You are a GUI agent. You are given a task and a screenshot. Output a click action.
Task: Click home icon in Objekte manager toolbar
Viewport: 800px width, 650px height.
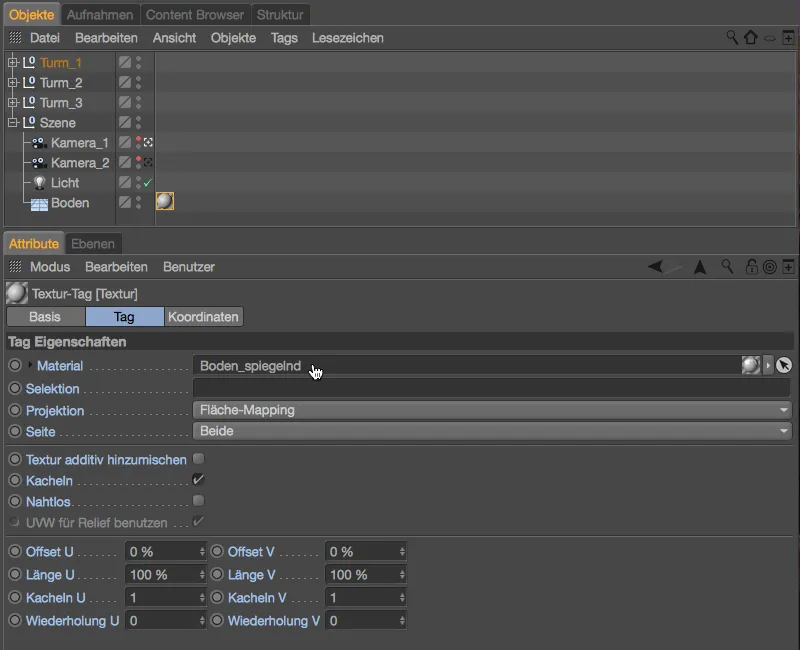tap(751, 37)
